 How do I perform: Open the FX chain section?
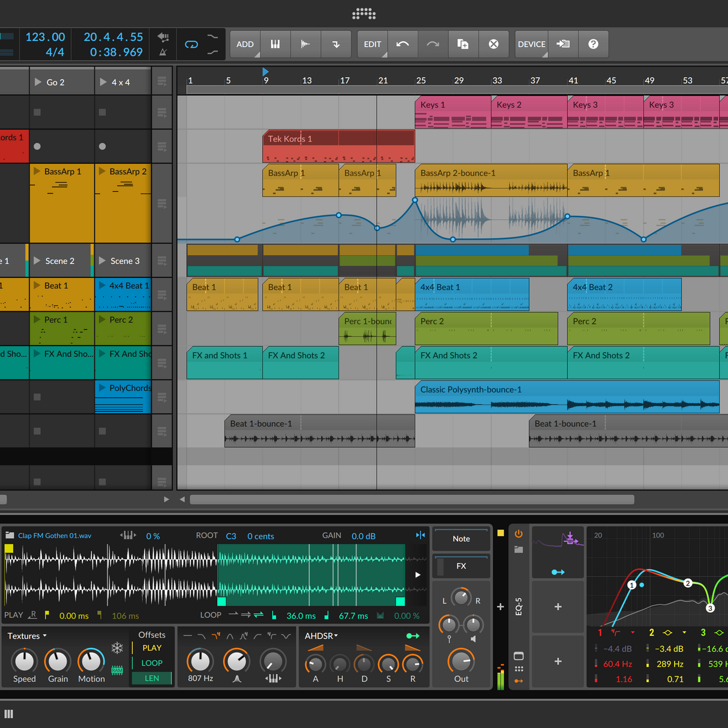[x=461, y=566]
